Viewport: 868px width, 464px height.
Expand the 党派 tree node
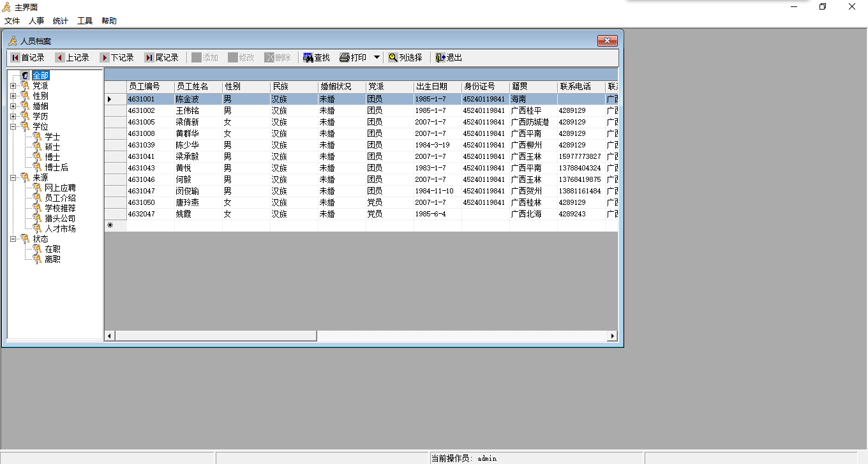[x=13, y=86]
